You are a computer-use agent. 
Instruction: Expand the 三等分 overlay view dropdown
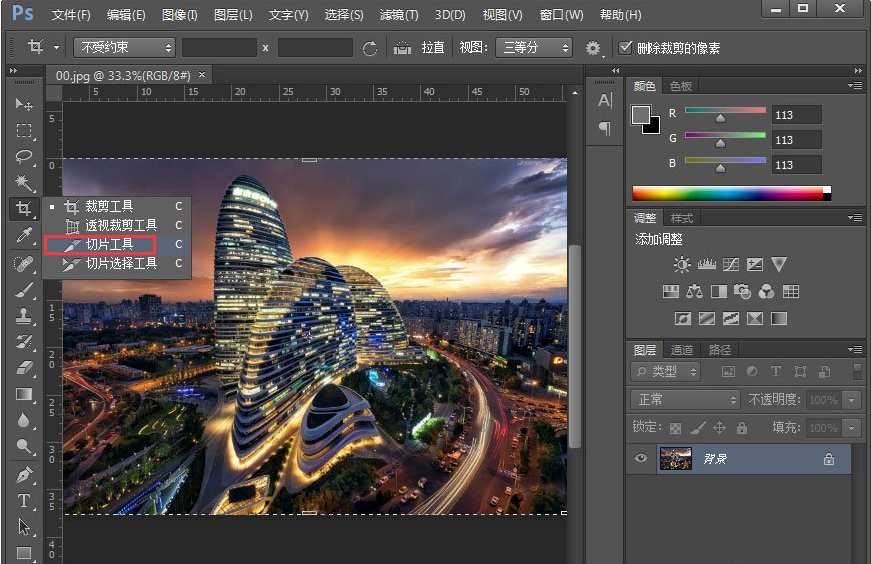coord(536,48)
